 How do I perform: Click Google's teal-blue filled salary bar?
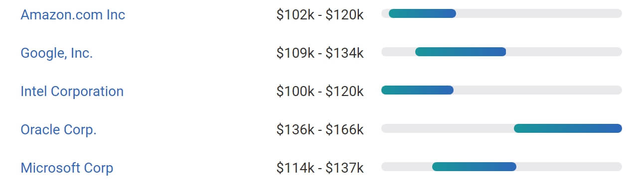[x=461, y=52]
